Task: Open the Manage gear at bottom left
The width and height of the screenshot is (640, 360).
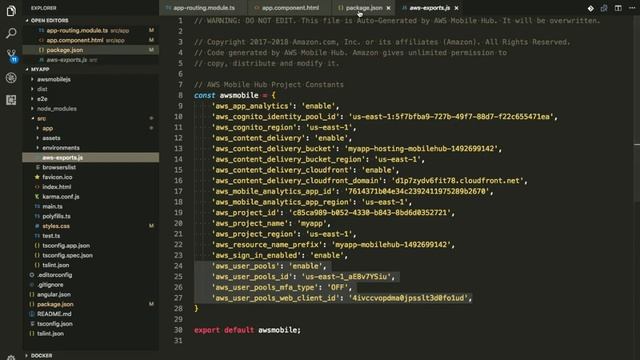Action: click(x=11, y=357)
